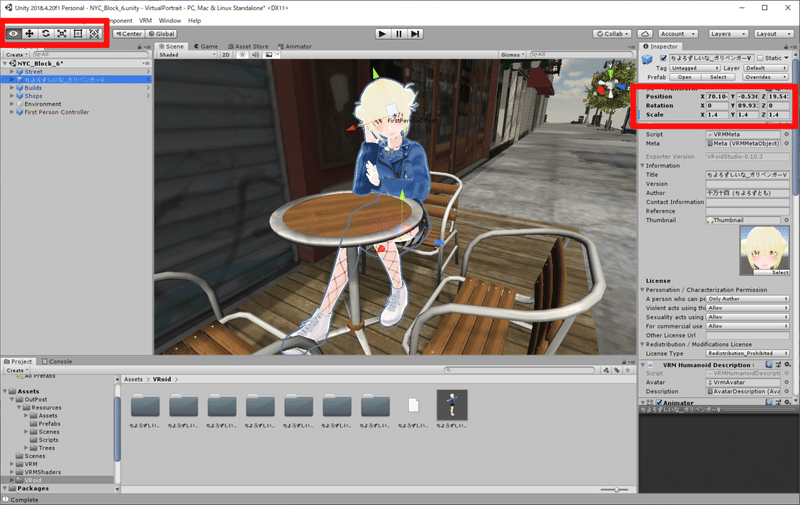Switch to the Project tab

point(18,361)
